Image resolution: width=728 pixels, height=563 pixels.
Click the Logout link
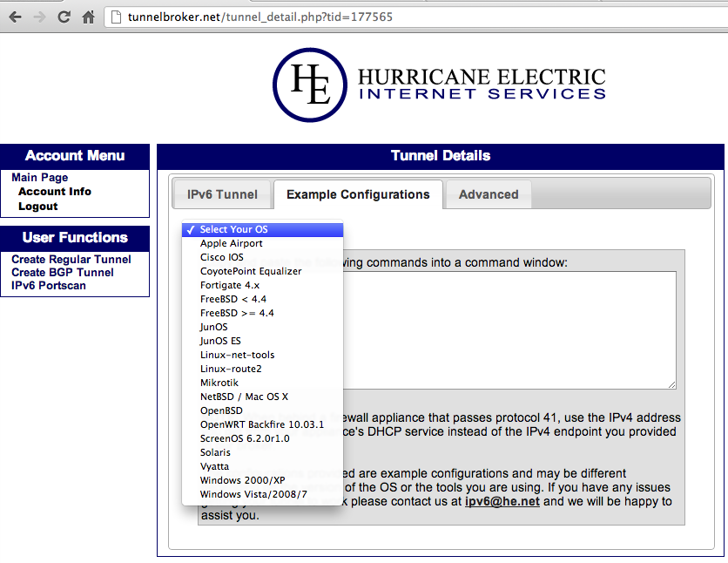pos(38,207)
